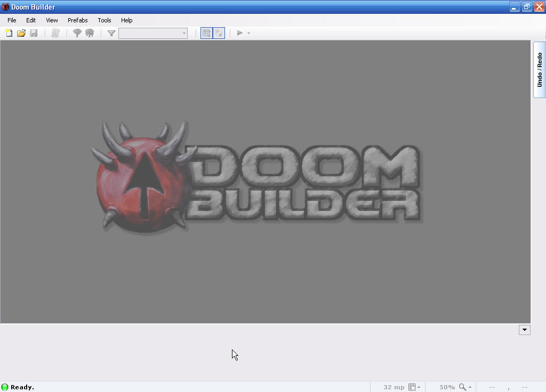The height and width of the screenshot is (392, 546).
Task: Click the New Map icon
Action: [x=9, y=33]
